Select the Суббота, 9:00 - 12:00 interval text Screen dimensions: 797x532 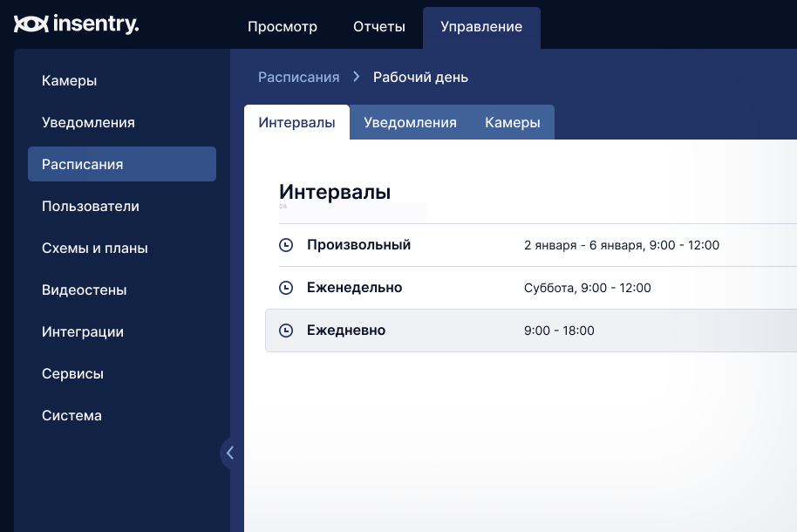pos(587,288)
